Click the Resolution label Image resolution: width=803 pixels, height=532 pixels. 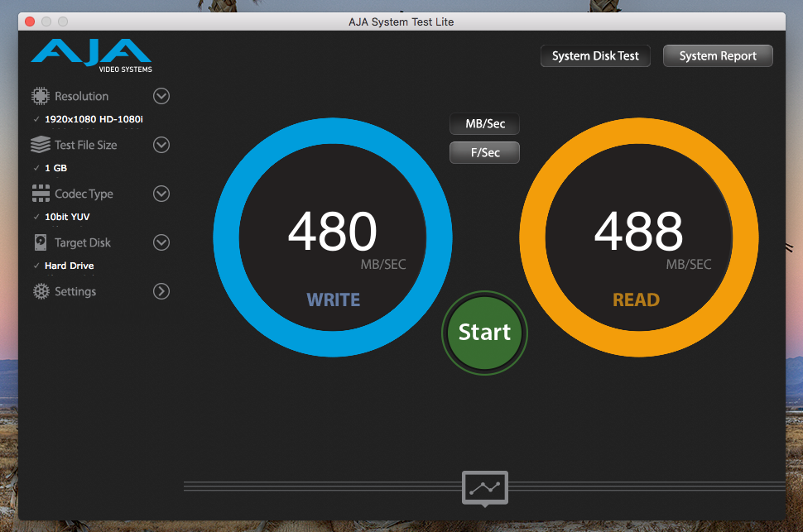(x=81, y=96)
